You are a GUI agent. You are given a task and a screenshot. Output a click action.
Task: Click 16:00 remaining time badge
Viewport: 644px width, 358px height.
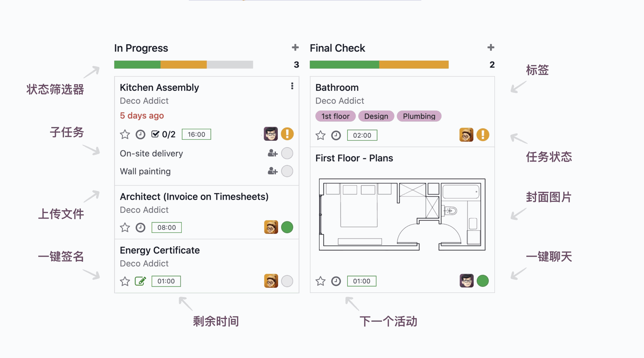[x=196, y=134]
